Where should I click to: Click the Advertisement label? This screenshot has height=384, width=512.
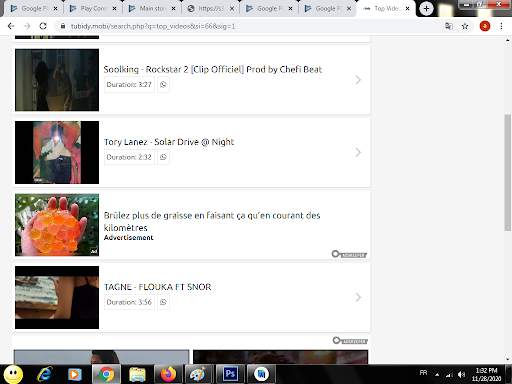pos(128,237)
